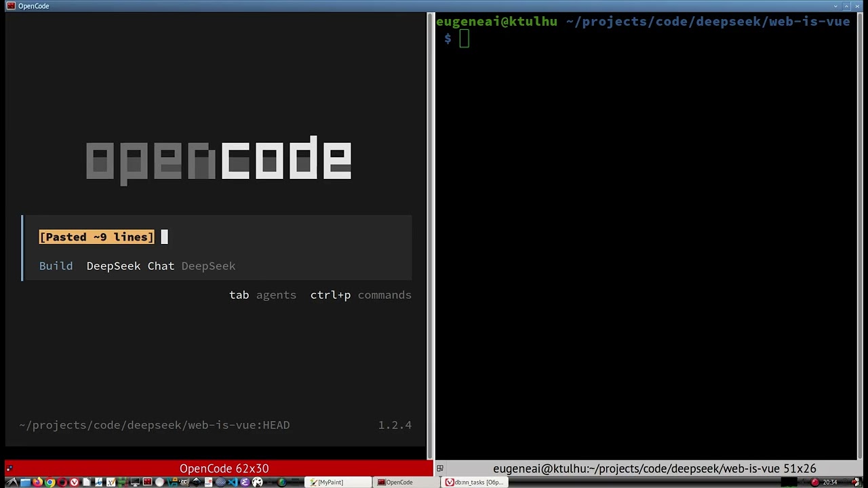Launch Google Chrome from the taskbar
This screenshot has width=868, height=488.
50,483
